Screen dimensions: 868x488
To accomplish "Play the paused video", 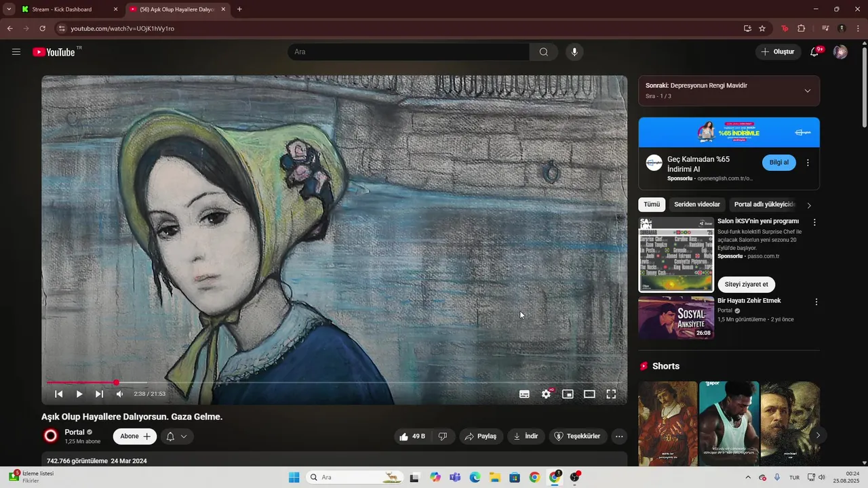I will click(x=79, y=394).
